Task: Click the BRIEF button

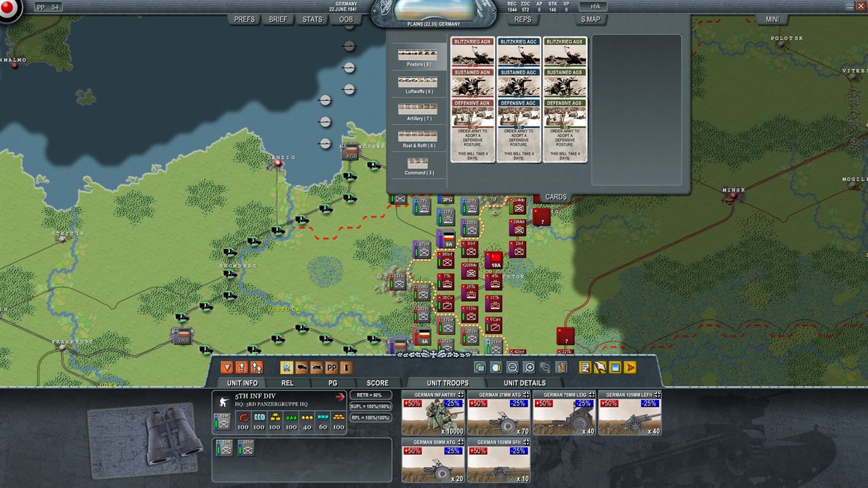Action: [278, 19]
